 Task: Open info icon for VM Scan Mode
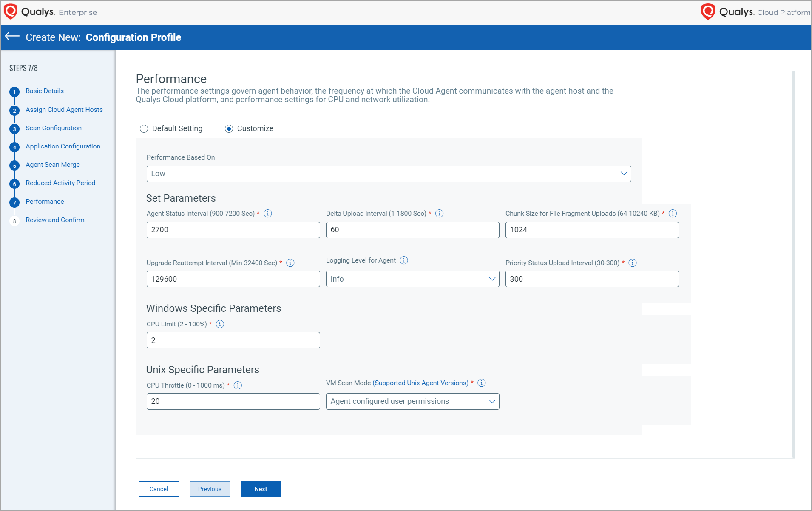pos(482,383)
